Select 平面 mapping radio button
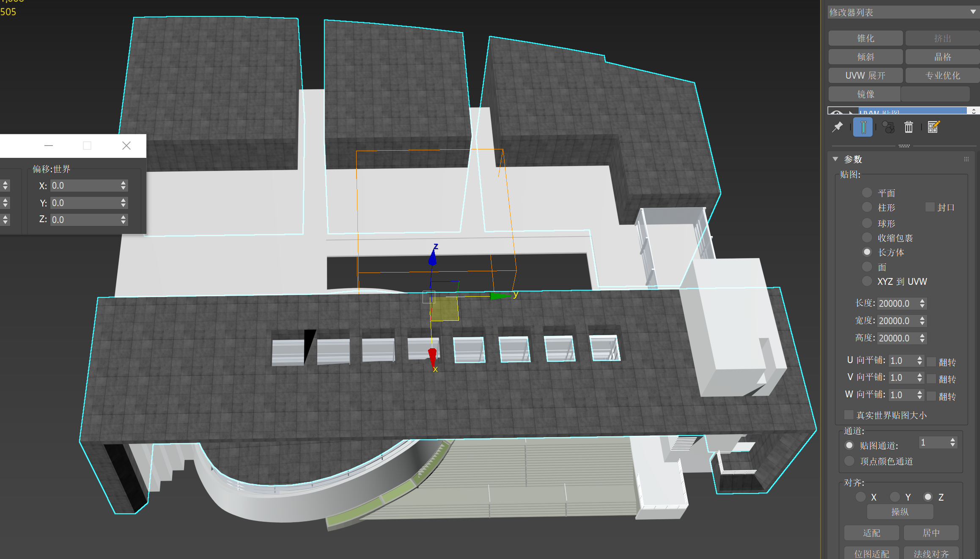 pos(867,193)
